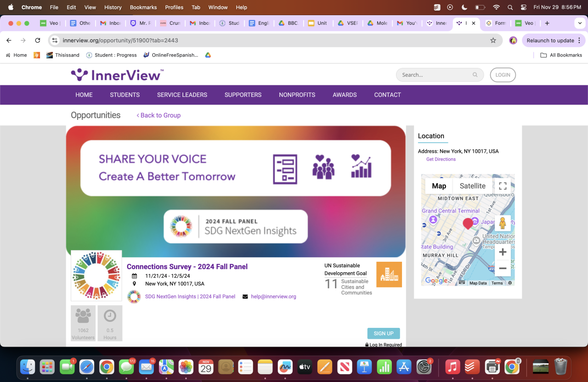Switch map to Map view
Screen dimensions: 588x382
[x=439, y=186]
